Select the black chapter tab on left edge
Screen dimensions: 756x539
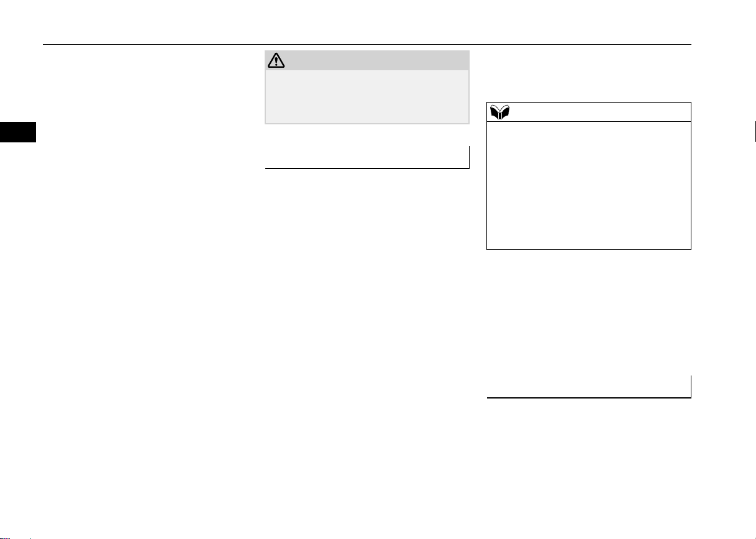(x=18, y=132)
